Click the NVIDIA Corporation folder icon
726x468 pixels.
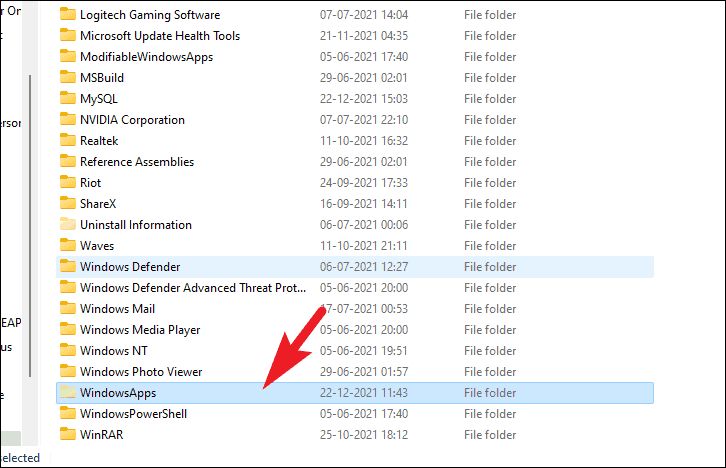(68, 119)
